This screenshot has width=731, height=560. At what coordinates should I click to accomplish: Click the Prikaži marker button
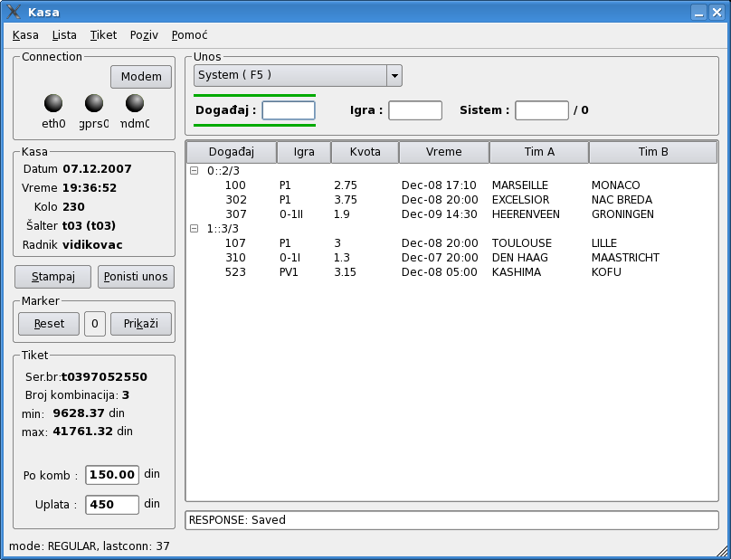pos(141,324)
